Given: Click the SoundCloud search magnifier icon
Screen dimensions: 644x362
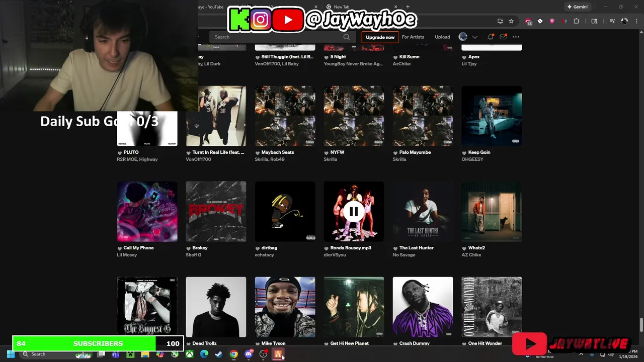Looking at the screenshot, I should coord(346,37).
